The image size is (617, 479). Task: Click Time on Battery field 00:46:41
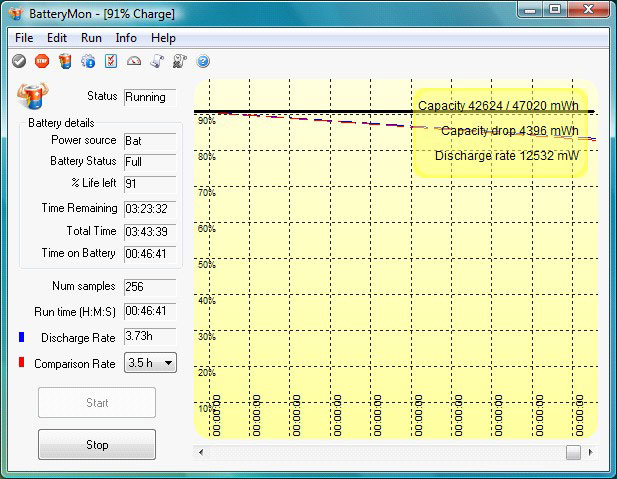[150, 254]
